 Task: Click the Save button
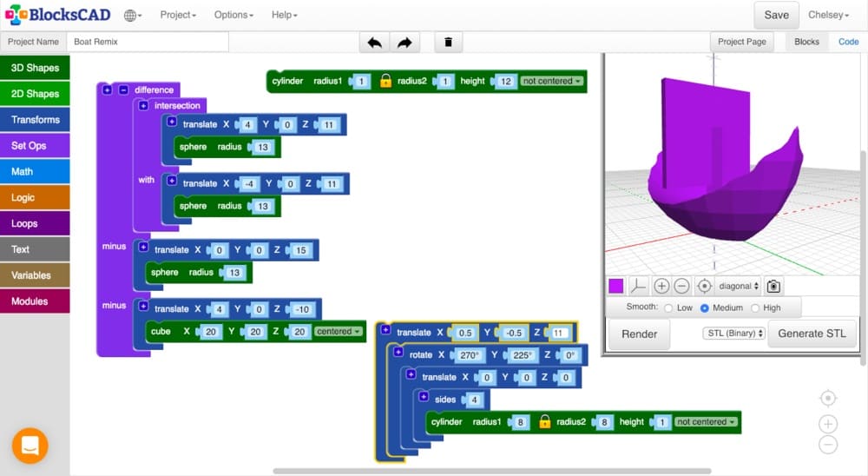776,15
